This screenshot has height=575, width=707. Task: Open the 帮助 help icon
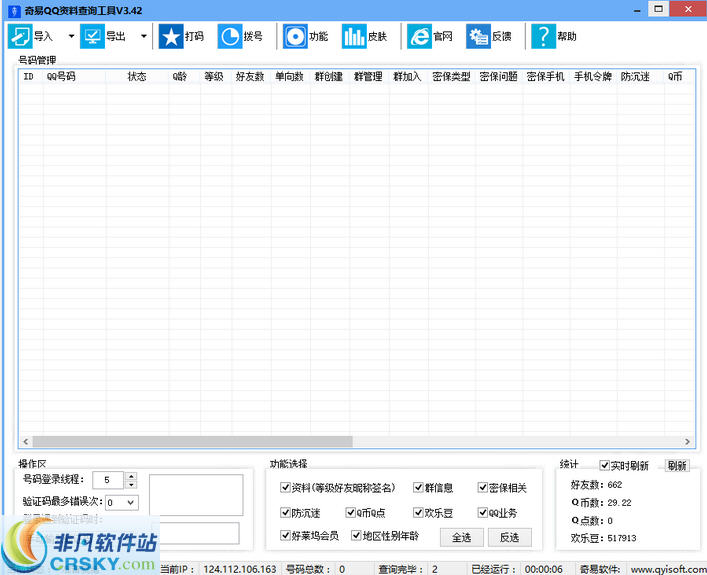click(x=543, y=36)
